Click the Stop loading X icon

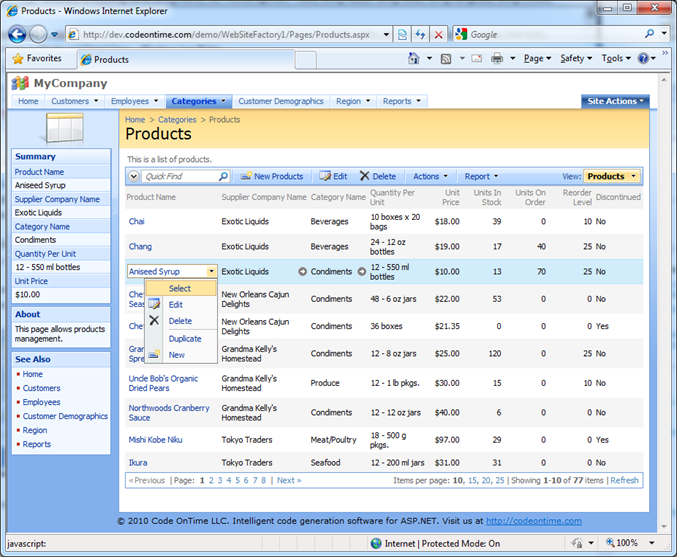(x=439, y=34)
